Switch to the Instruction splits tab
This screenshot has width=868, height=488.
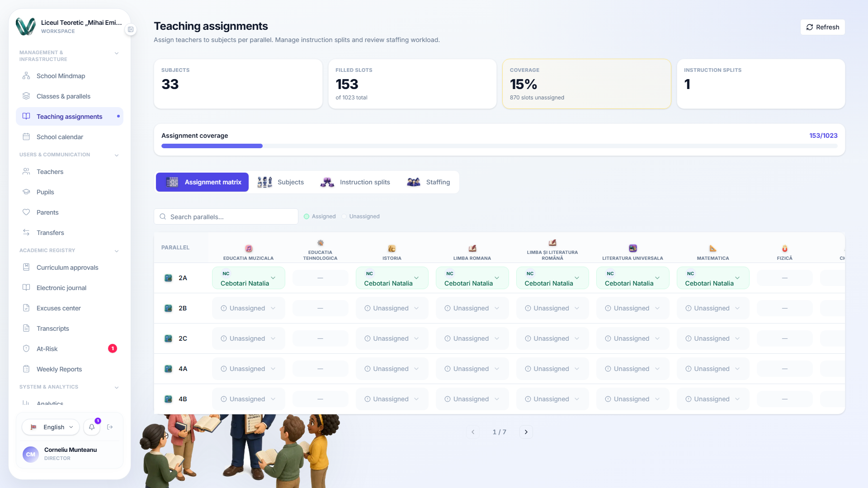coord(355,182)
